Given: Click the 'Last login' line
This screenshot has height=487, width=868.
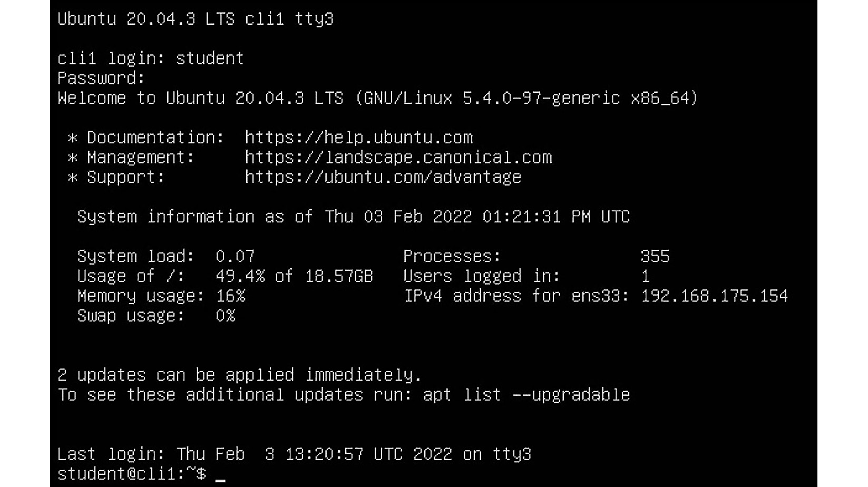Looking at the screenshot, I should click(x=294, y=454).
